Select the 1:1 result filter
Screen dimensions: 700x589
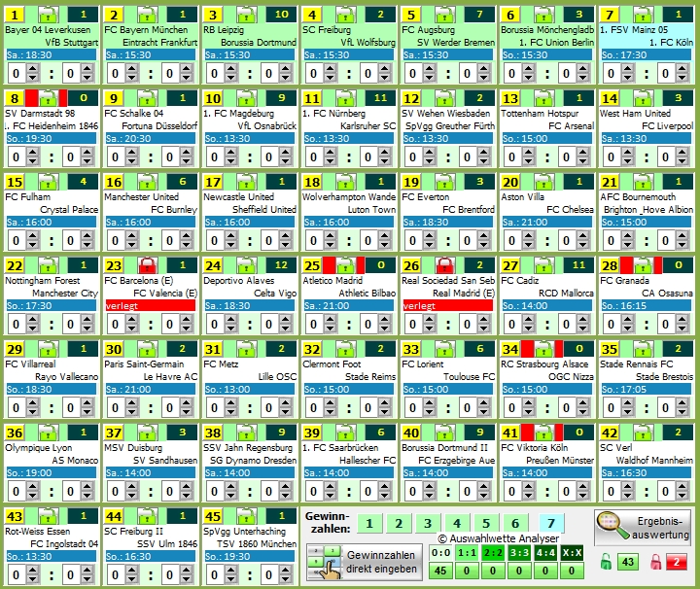(x=467, y=553)
